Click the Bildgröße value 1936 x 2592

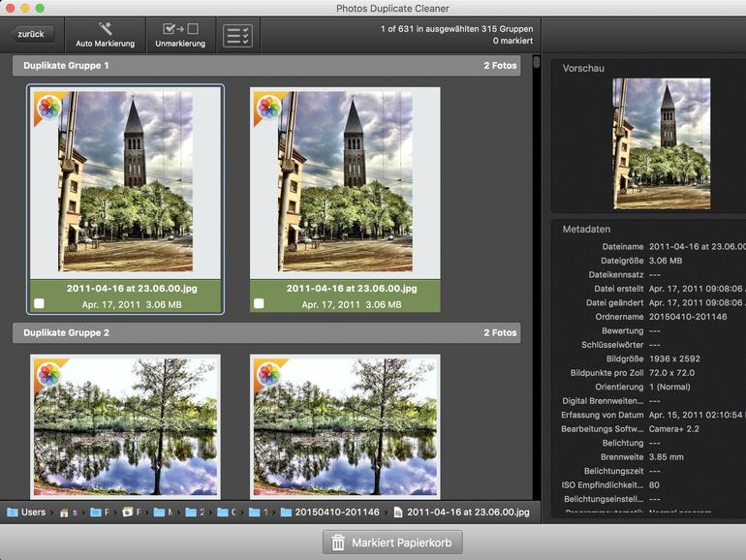tap(674, 358)
